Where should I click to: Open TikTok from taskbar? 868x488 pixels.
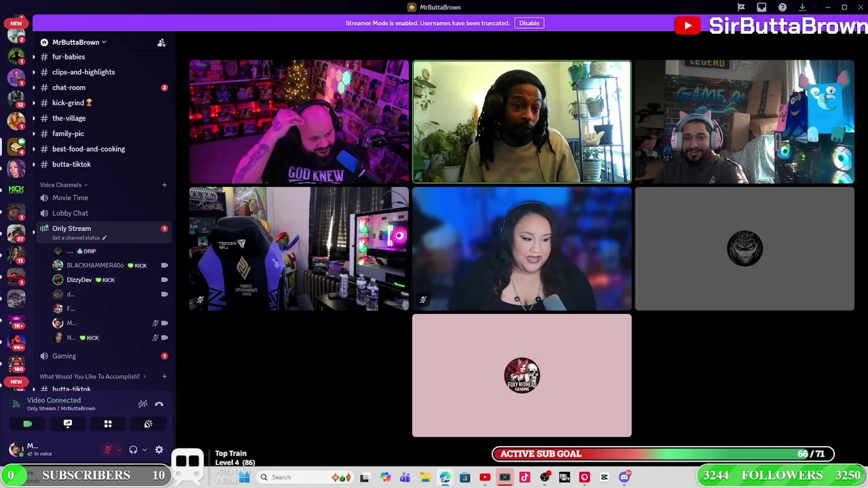coord(525,477)
